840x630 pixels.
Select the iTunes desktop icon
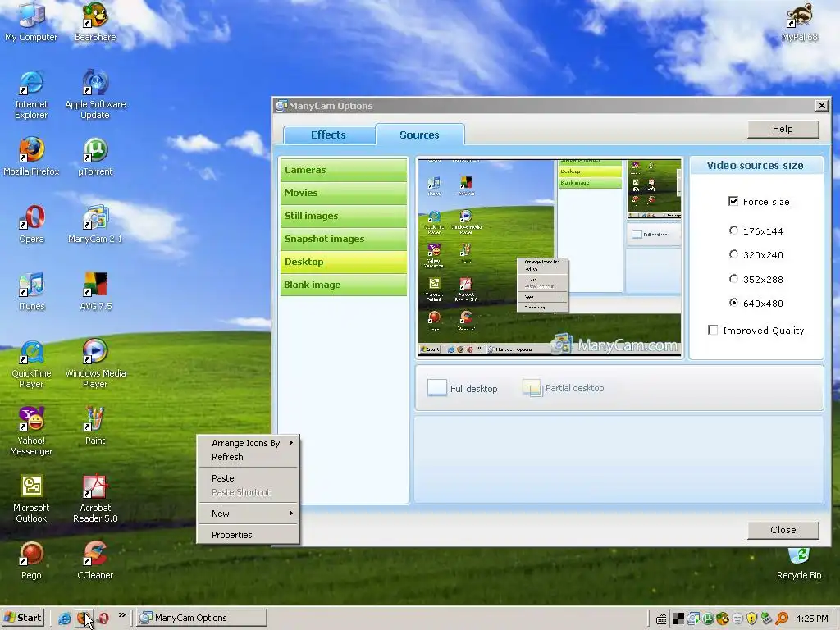[x=31, y=291]
